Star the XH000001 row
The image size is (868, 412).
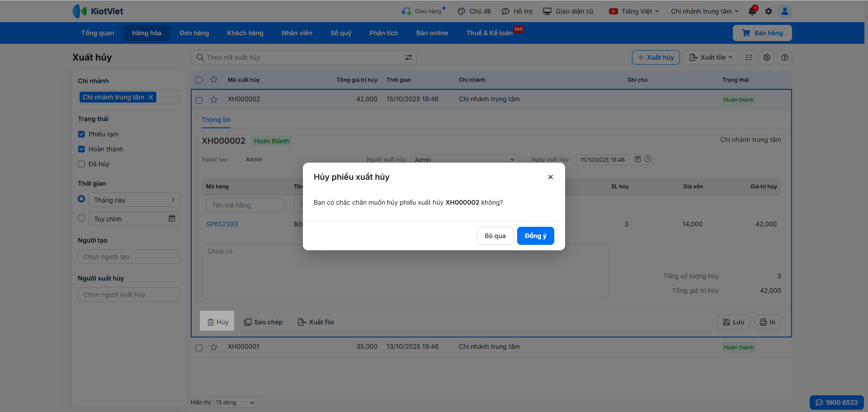[x=214, y=347]
